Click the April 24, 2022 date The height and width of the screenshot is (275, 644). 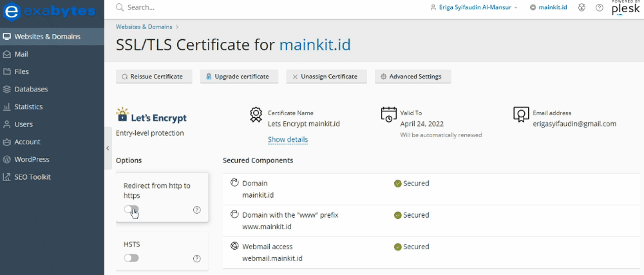pos(422,124)
